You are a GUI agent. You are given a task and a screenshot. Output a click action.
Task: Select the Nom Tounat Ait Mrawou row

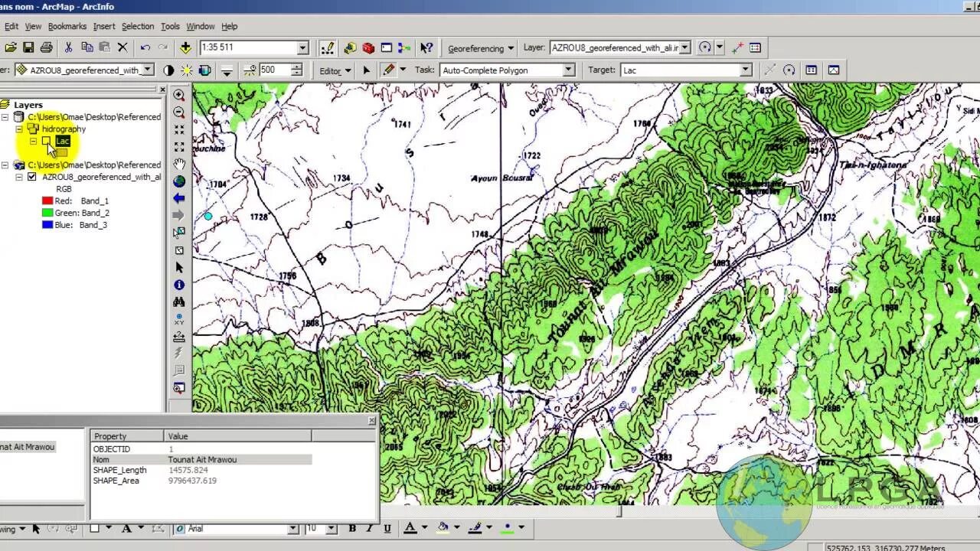pyautogui.click(x=201, y=460)
